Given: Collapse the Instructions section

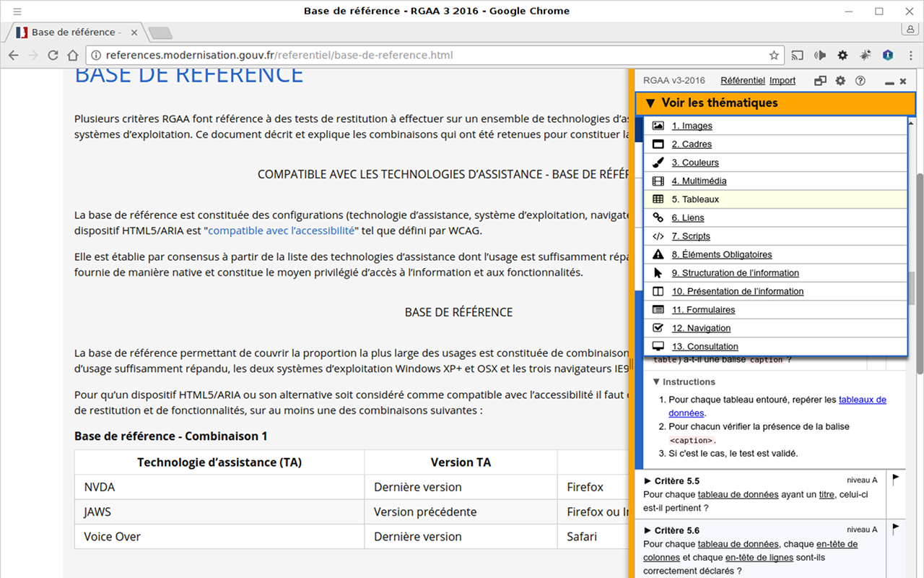Looking at the screenshot, I should [684, 381].
